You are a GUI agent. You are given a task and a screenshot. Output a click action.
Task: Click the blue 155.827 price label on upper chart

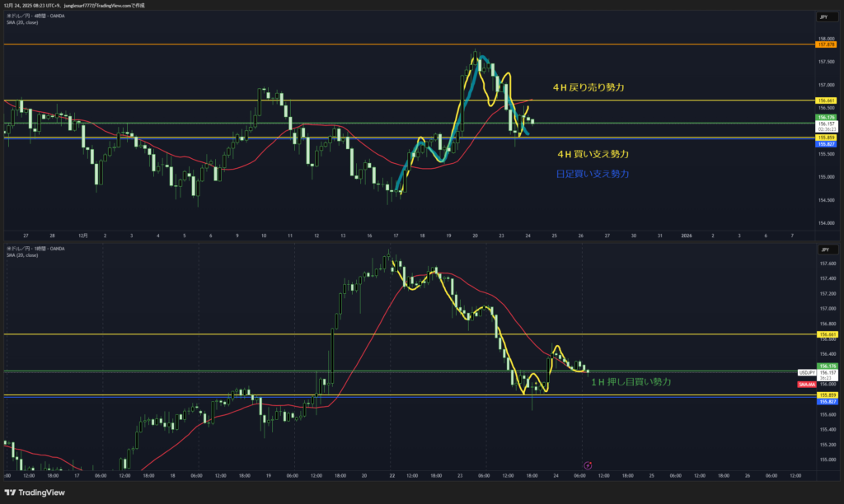827,144
